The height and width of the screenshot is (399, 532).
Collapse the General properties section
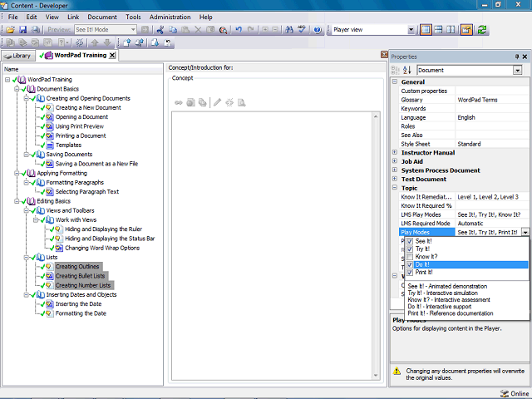pyautogui.click(x=395, y=81)
